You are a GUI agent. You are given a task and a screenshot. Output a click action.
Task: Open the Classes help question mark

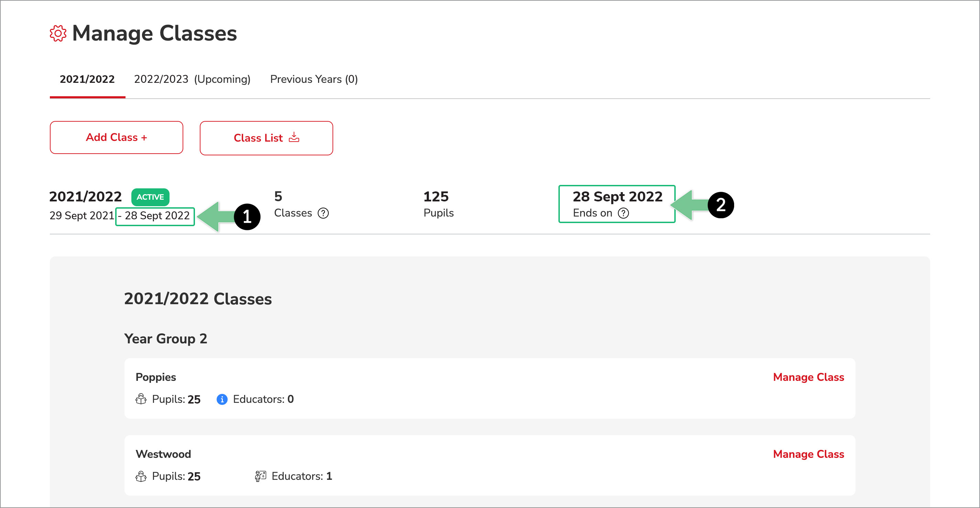pyautogui.click(x=323, y=213)
